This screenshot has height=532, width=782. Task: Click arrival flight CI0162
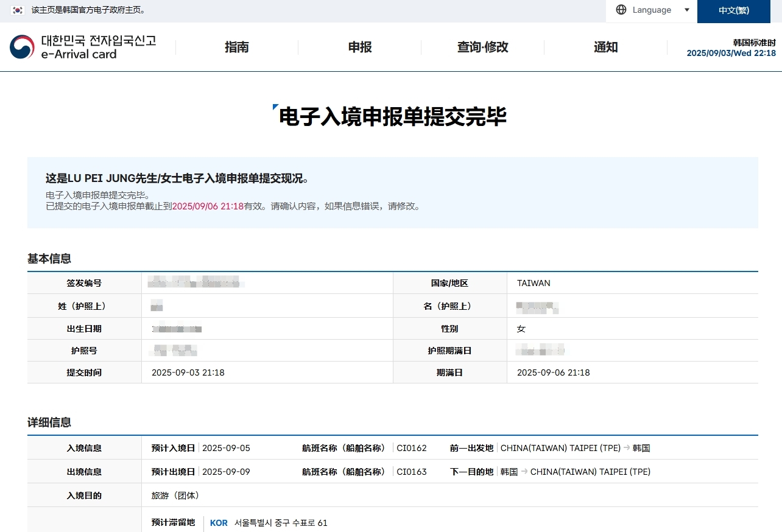pyautogui.click(x=412, y=448)
